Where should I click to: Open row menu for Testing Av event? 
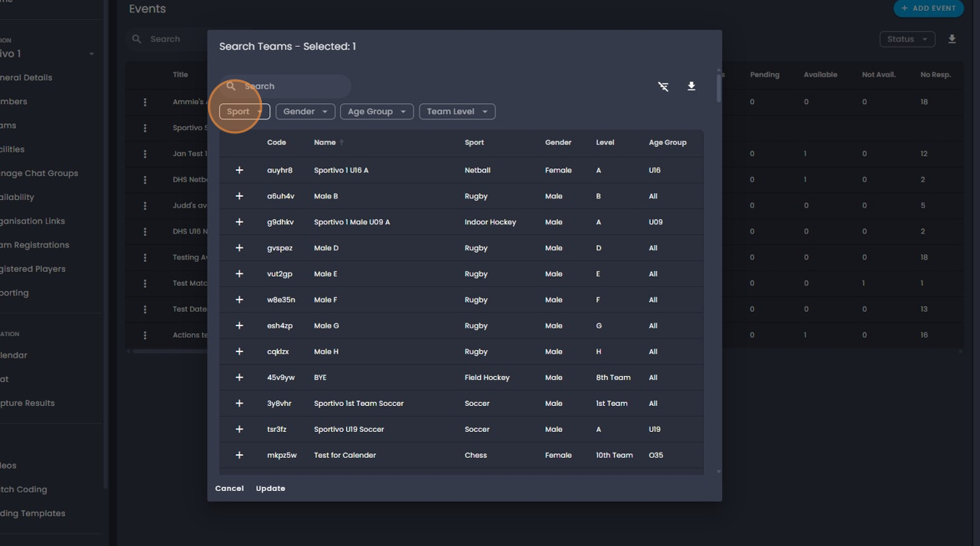tap(145, 257)
